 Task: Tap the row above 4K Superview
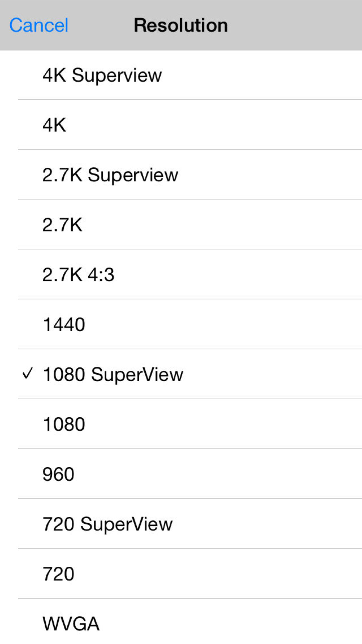click(181, 25)
